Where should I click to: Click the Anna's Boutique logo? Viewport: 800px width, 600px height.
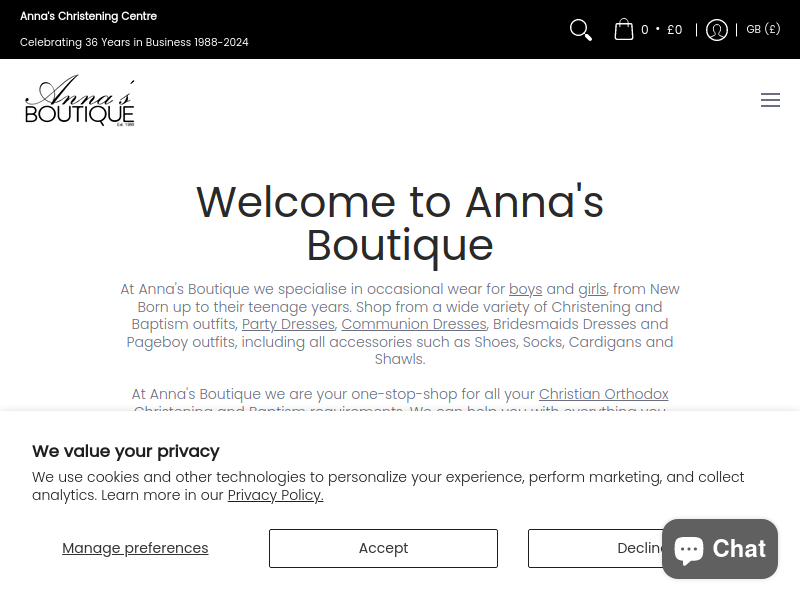(80, 100)
